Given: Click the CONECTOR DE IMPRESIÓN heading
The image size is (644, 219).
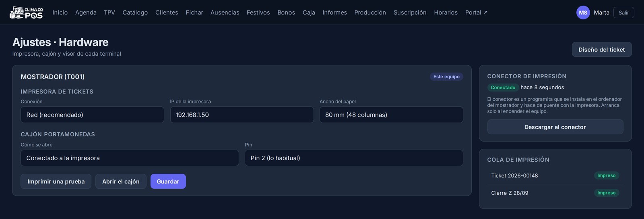Looking at the screenshot, I should click(527, 76).
